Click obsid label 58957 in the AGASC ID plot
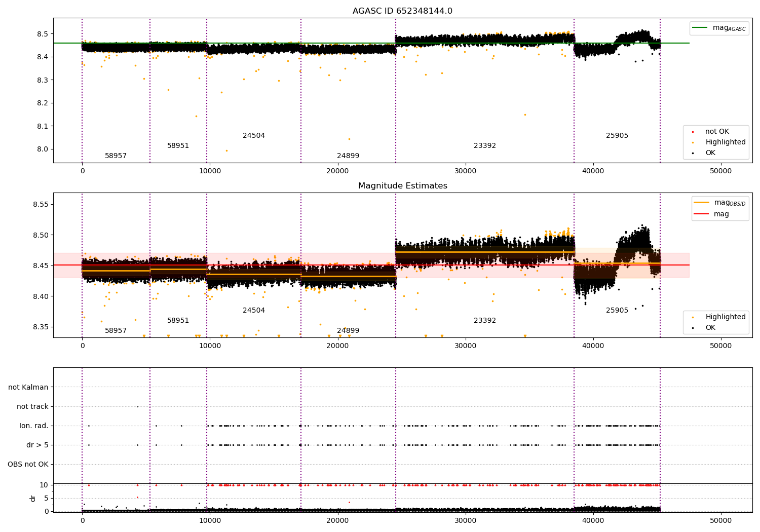Image resolution: width=760 pixels, height=532 pixels. pyautogui.click(x=116, y=156)
